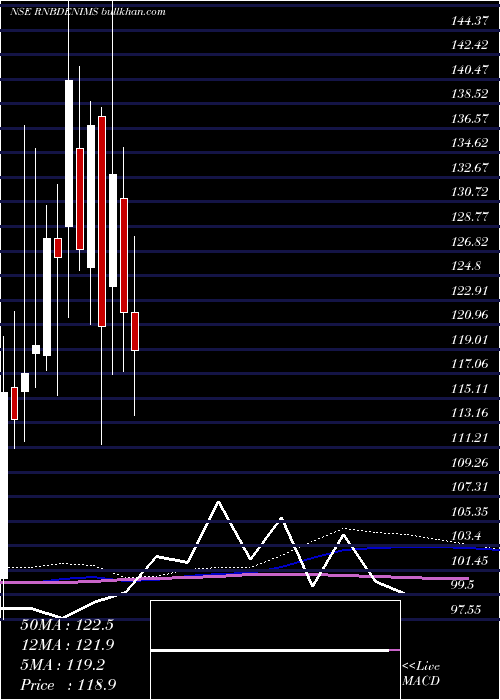Viewport: 500px width, 700px height.
Task: Click the 119.01 price axis label
Action: (471, 340)
